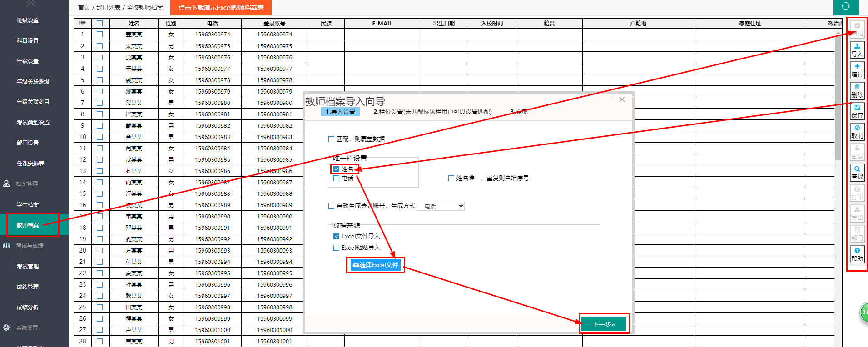The width and height of the screenshot is (868, 347).
Task: Click the 取消 (cancel) toolbar icon
Action: point(857,131)
